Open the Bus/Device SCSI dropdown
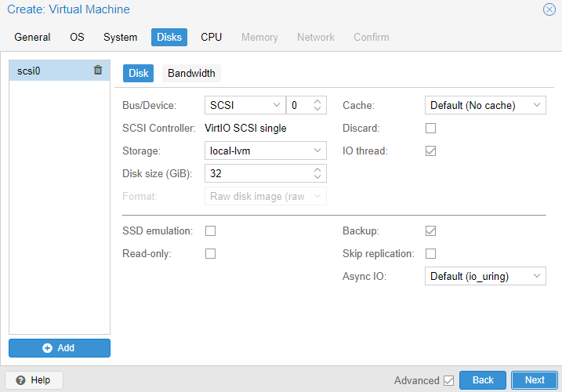The width and height of the screenshot is (562, 392). coord(245,105)
